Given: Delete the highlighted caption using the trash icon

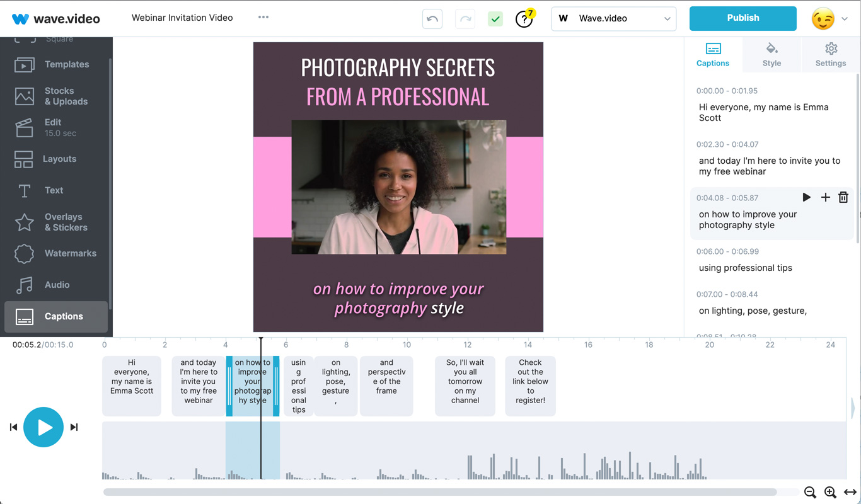Looking at the screenshot, I should [x=843, y=197].
